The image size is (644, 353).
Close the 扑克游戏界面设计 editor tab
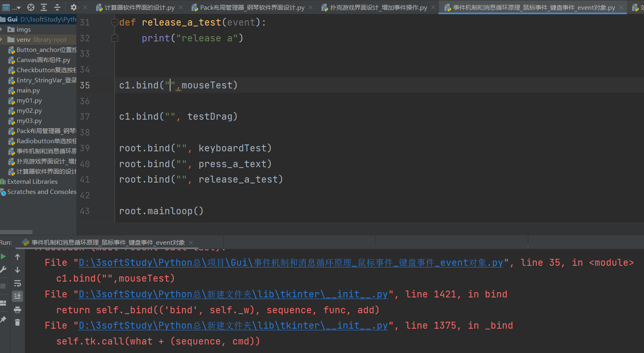point(433,7)
